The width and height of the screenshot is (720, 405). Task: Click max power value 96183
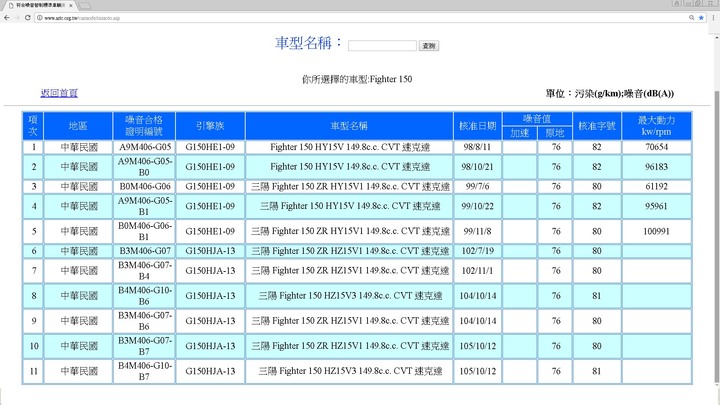656,167
